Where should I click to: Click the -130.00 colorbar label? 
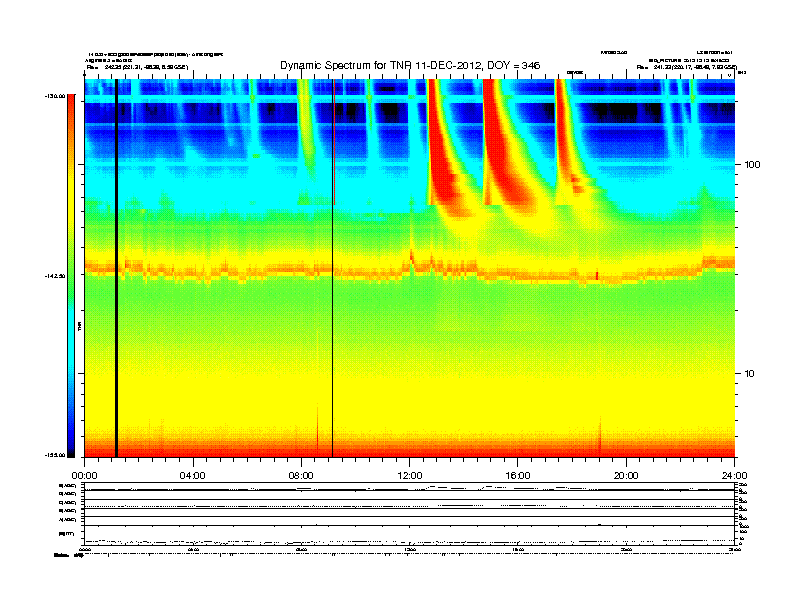(55, 96)
